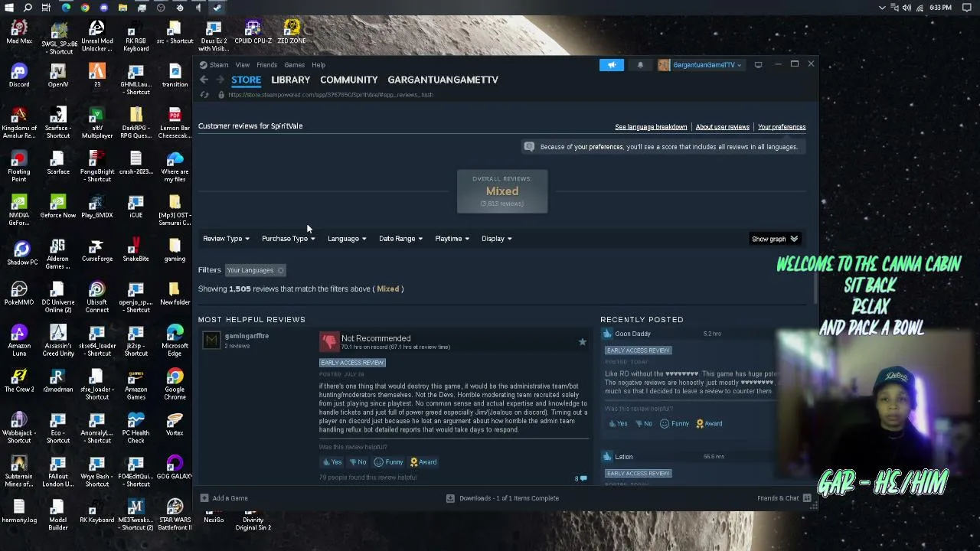The image size is (980, 551).
Task: Select the PC Health Check desktop icon
Action: pos(136,428)
